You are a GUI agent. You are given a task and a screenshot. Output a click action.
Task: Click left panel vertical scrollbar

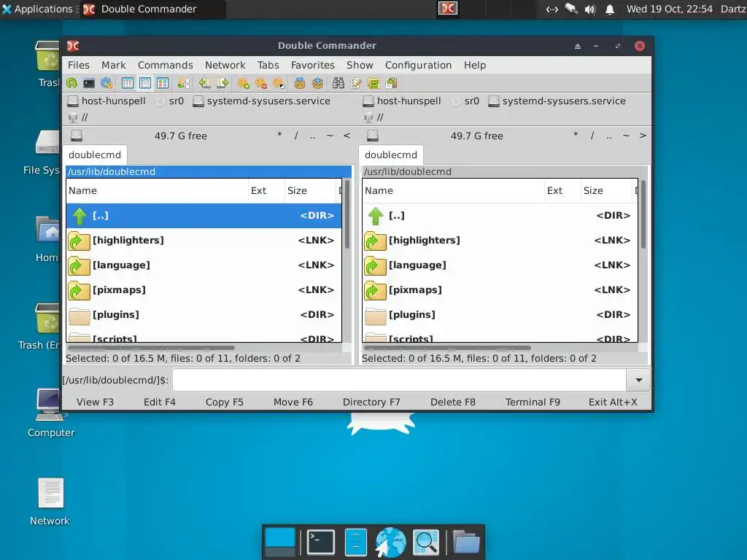coord(347,214)
